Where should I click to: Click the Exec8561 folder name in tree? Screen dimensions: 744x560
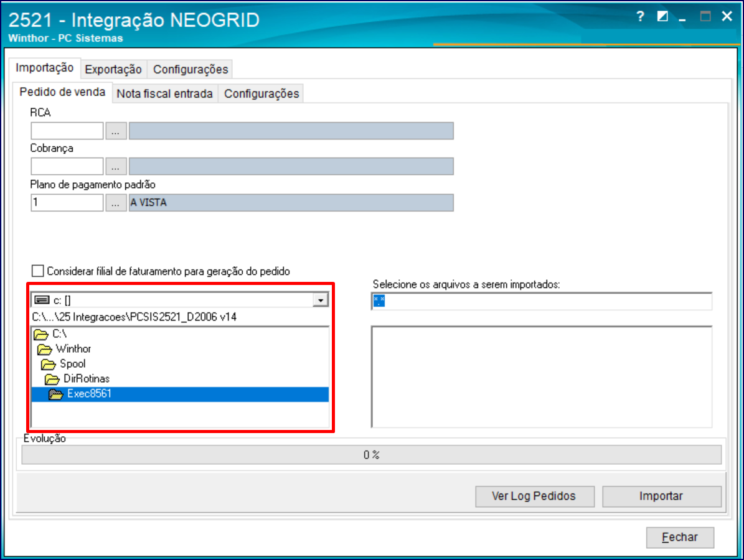(89, 394)
